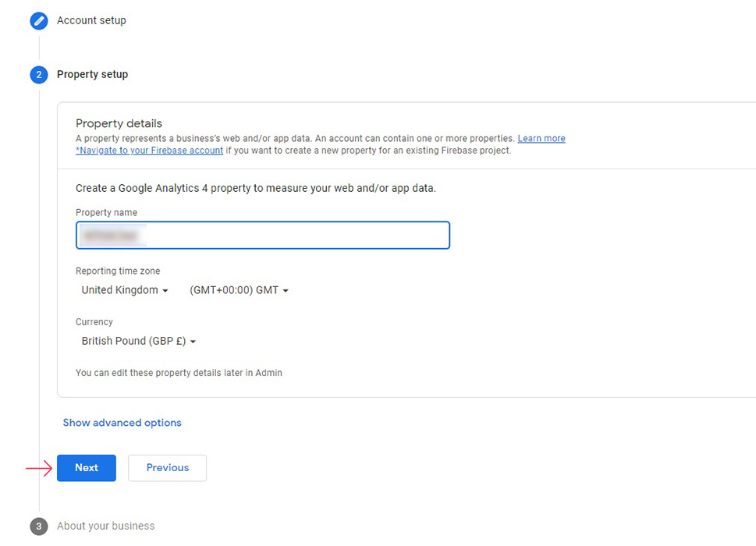Click the 'Property name' label
Screen dimensions: 756x546
click(107, 212)
